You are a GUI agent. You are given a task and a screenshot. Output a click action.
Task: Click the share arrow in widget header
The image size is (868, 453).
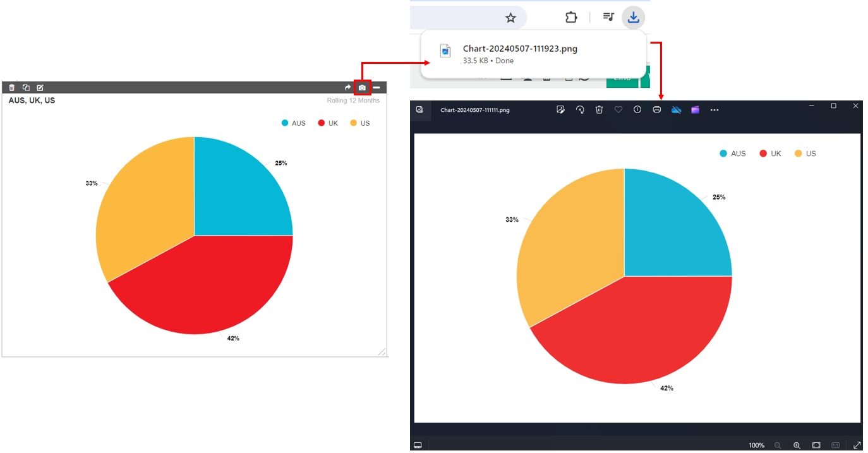(x=347, y=88)
